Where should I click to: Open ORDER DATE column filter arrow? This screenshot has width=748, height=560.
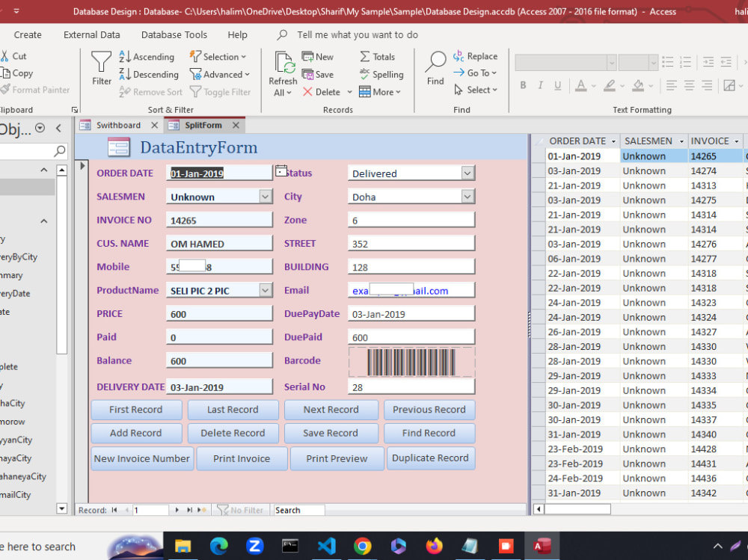point(613,141)
